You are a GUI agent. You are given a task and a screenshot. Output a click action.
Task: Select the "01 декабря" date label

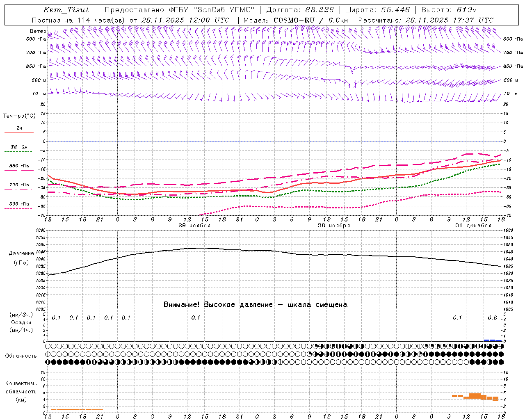(x=473, y=226)
